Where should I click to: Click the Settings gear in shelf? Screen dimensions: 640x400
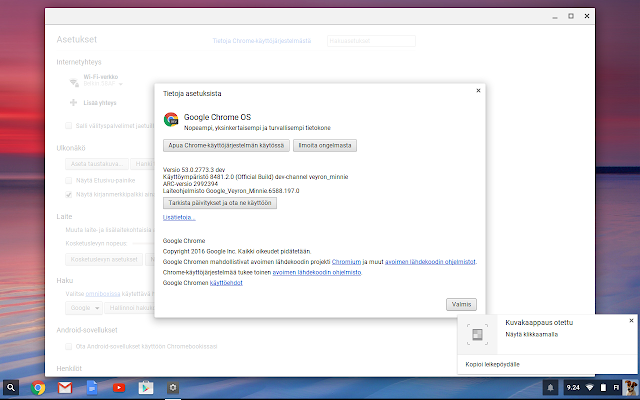point(173,387)
